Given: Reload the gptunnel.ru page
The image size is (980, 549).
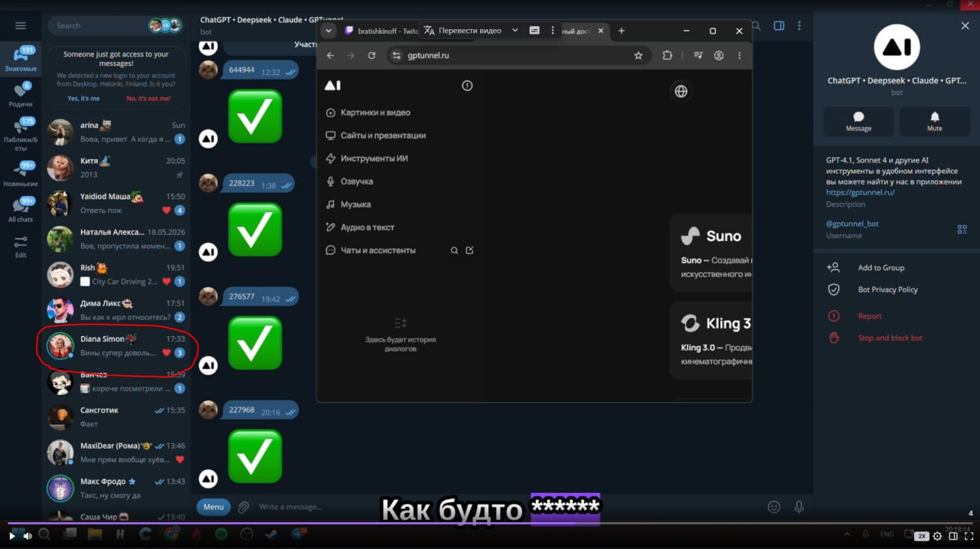Looking at the screenshot, I should (x=371, y=56).
